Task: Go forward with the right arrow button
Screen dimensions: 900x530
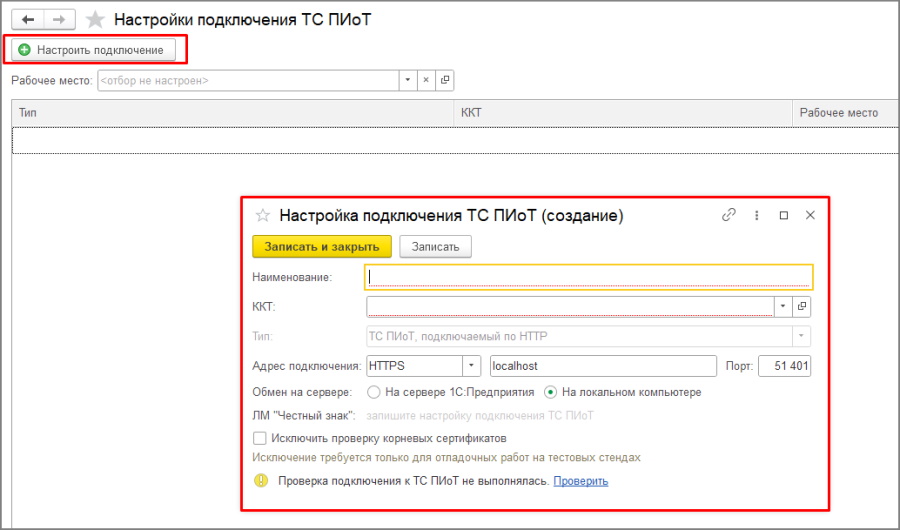Action: 59,20
